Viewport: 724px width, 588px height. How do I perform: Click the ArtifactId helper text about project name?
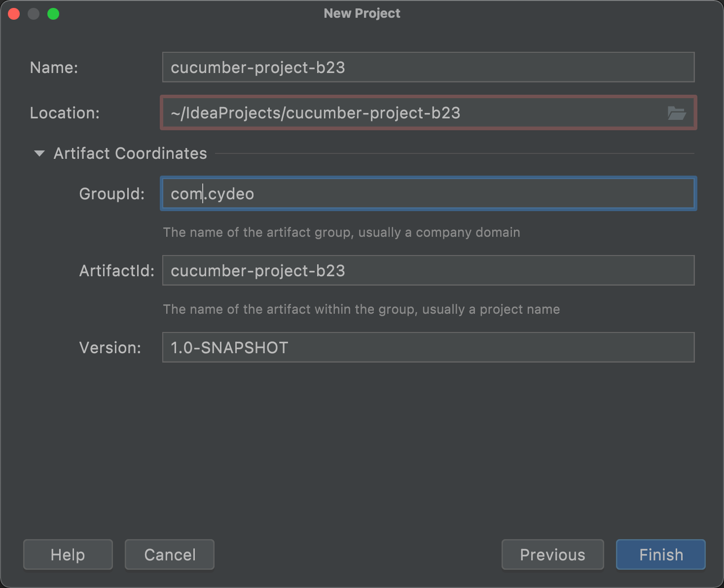click(362, 309)
